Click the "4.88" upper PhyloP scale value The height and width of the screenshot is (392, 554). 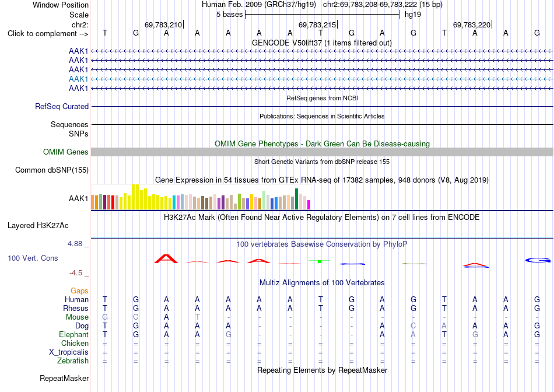click(x=75, y=244)
